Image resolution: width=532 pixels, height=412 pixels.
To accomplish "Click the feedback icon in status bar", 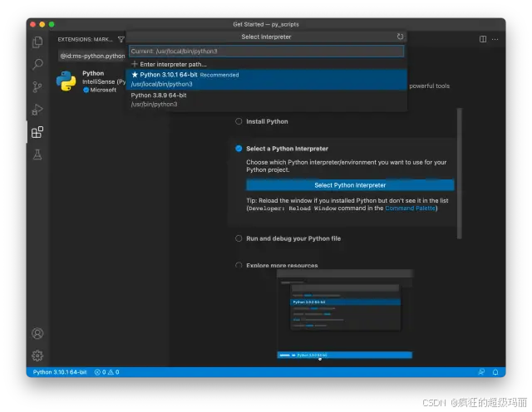I will (x=481, y=372).
